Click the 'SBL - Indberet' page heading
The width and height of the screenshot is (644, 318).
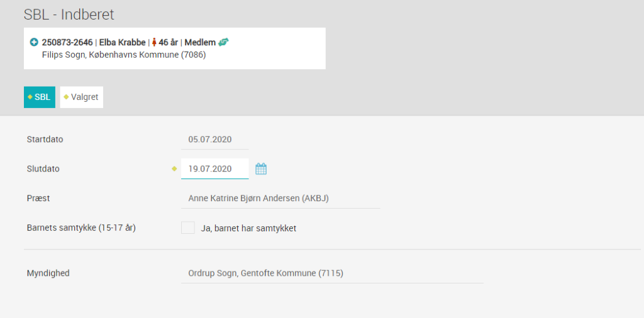point(69,15)
